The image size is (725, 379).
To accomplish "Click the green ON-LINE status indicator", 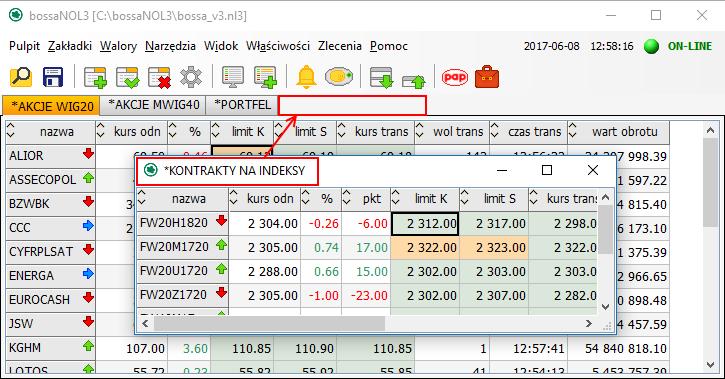I will (x=651, y=46).
